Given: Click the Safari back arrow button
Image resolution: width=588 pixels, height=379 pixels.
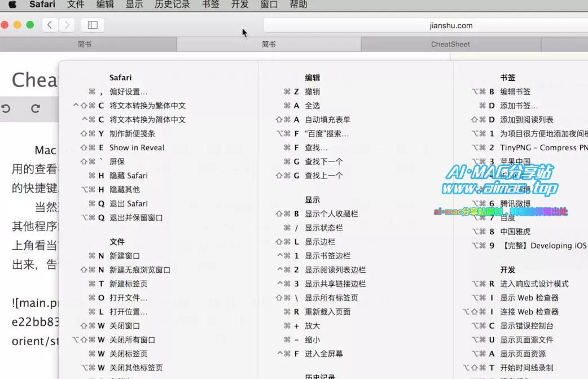Looking at the screenshot, I should coord(50,25).
